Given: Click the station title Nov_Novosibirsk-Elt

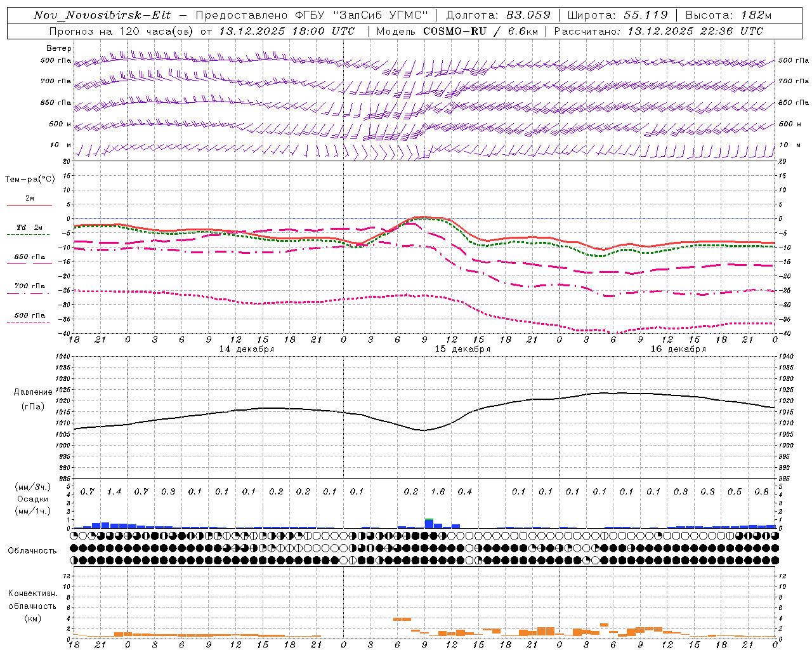Looking at the screenshot, I should (x=102, y=15).
